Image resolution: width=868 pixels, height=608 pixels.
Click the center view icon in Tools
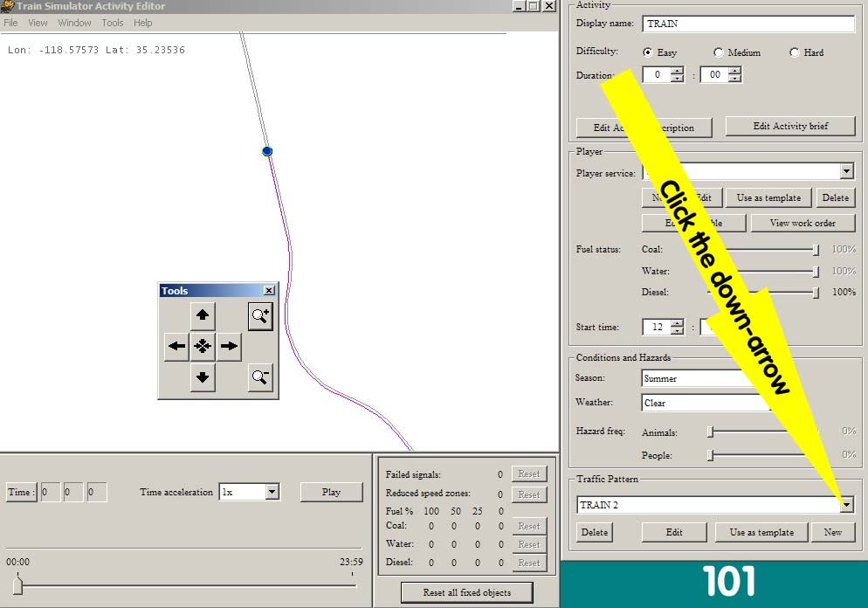203,347
